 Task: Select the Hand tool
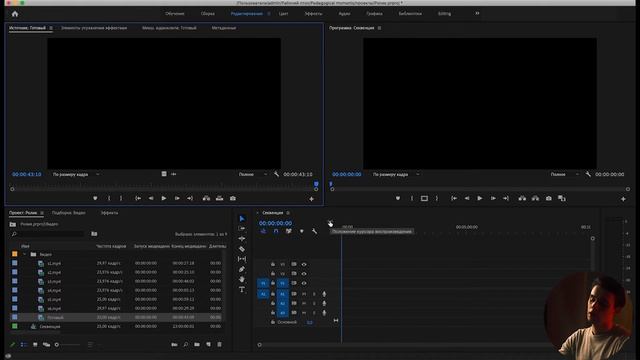pyautogui.click(x=242, y=279)
